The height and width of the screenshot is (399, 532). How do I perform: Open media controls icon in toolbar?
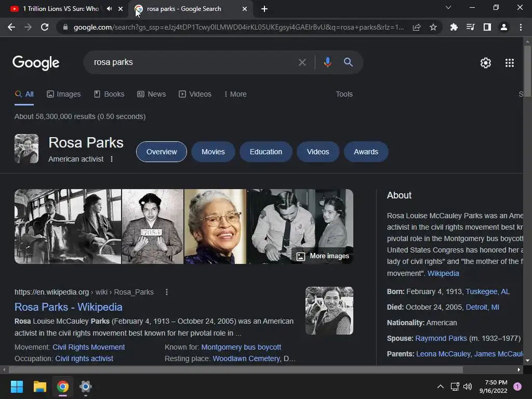tap(471, 27)
